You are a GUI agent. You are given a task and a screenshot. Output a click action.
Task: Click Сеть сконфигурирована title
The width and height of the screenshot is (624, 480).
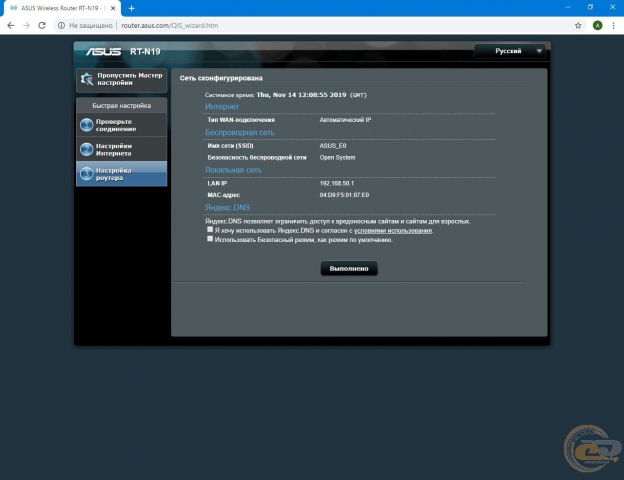click(221, 78)
